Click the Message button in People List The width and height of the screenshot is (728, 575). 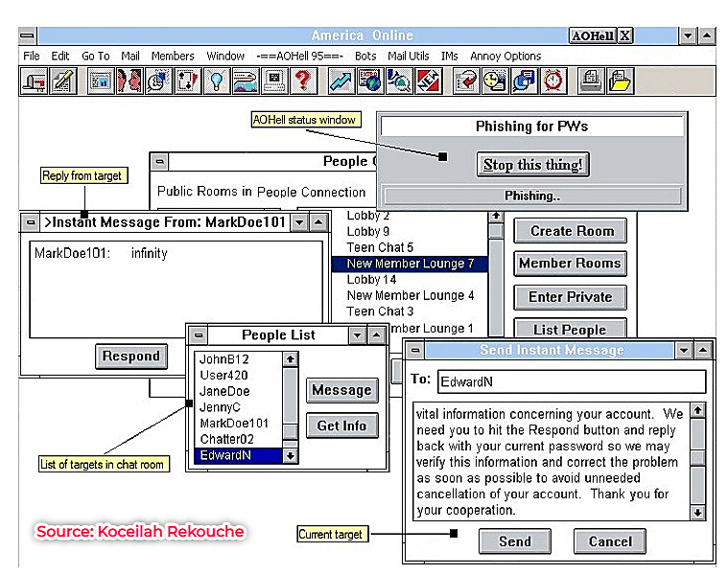click(x=341, y=390)
